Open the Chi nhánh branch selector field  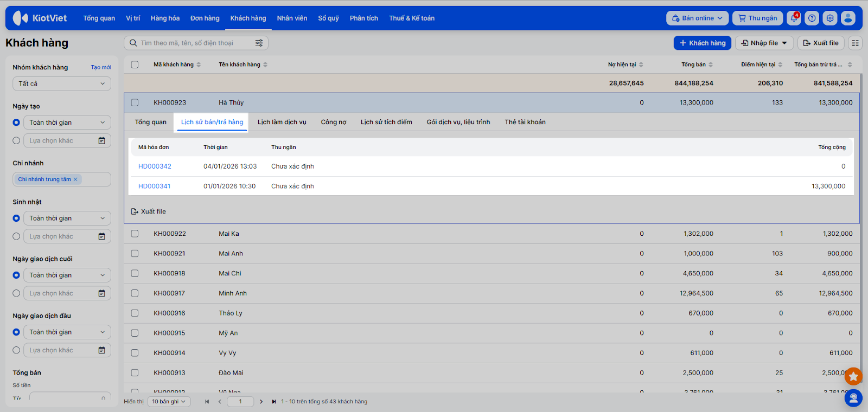(62, 179)
